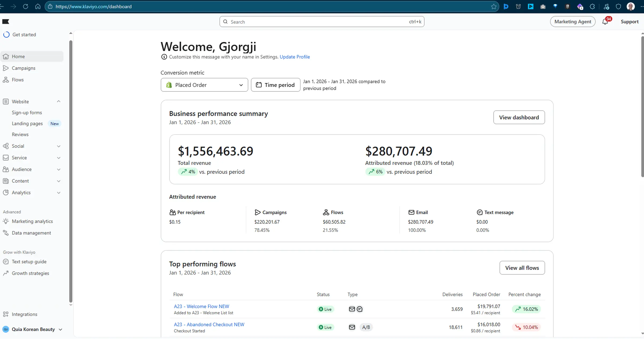Click the sidebar vertical scrollbar

click(x=71, y=171)
